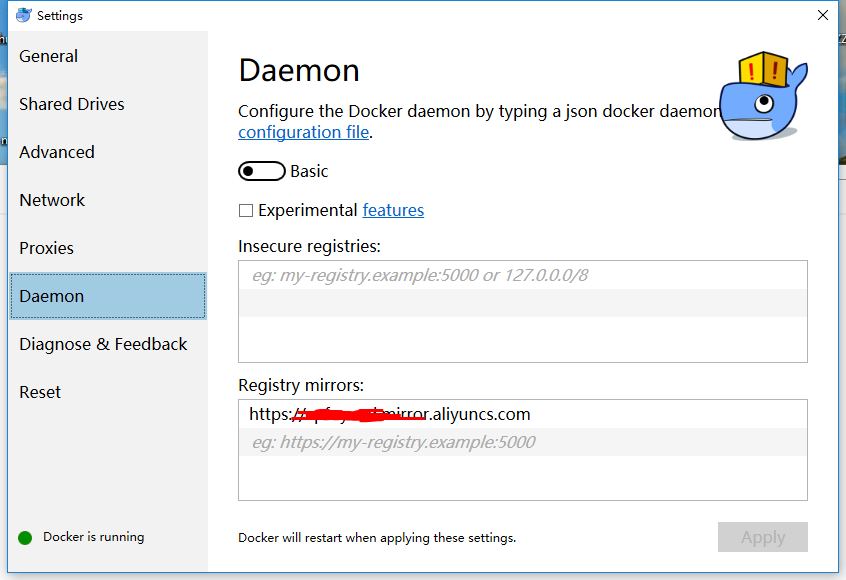Click the green Docker running status indicator
The width and height of the screenshot is (846, 580).
click(25, 537)
